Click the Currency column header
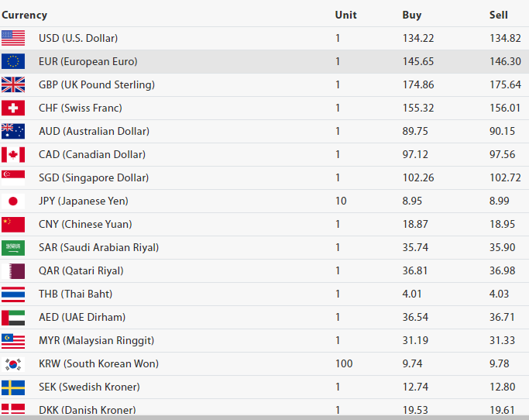 [24, 15]
